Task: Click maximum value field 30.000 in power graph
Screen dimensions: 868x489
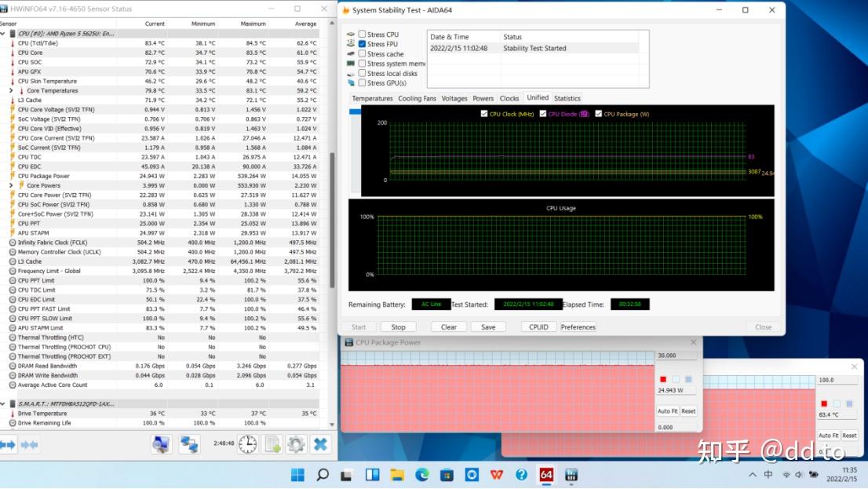Action: click(x=676, y=356)
